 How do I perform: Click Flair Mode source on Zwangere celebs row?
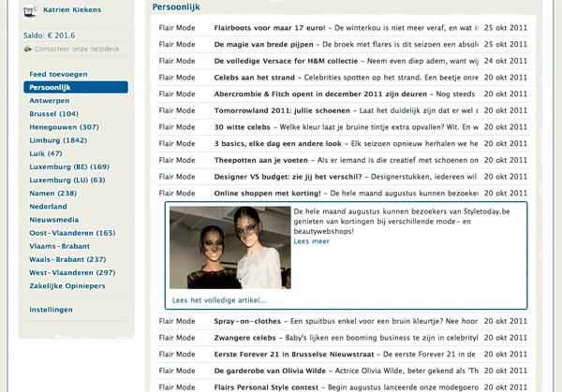pyautogui.click(x=177, y=338)
